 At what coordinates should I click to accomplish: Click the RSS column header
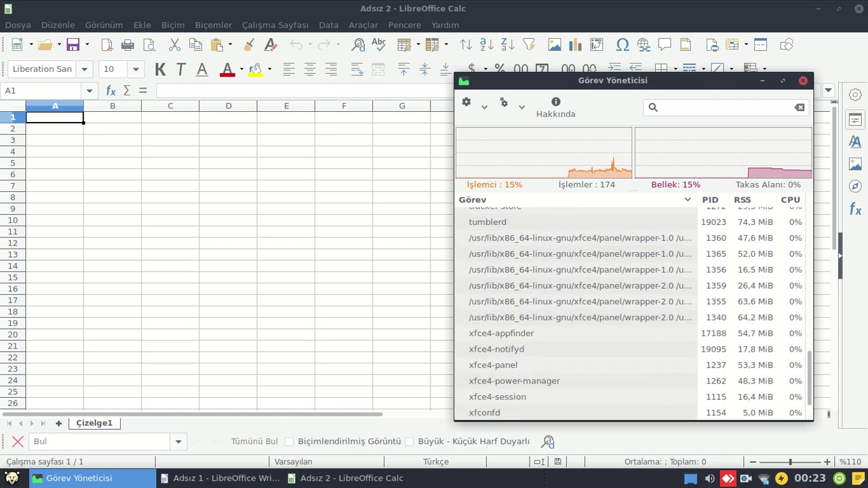click(x=743, y=200)
